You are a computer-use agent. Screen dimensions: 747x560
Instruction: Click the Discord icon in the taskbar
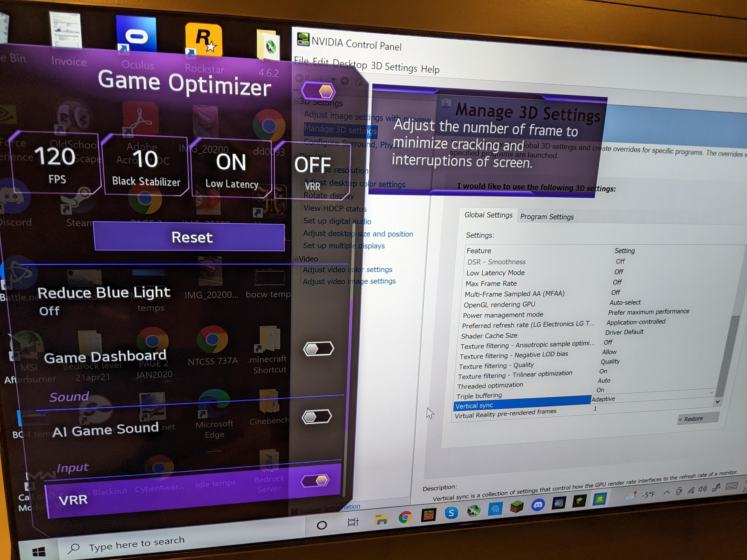538,505
